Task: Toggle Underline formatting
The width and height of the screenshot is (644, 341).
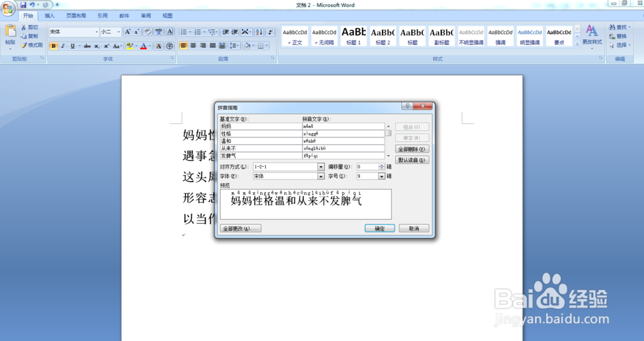Action: click(x=72, y=46)
